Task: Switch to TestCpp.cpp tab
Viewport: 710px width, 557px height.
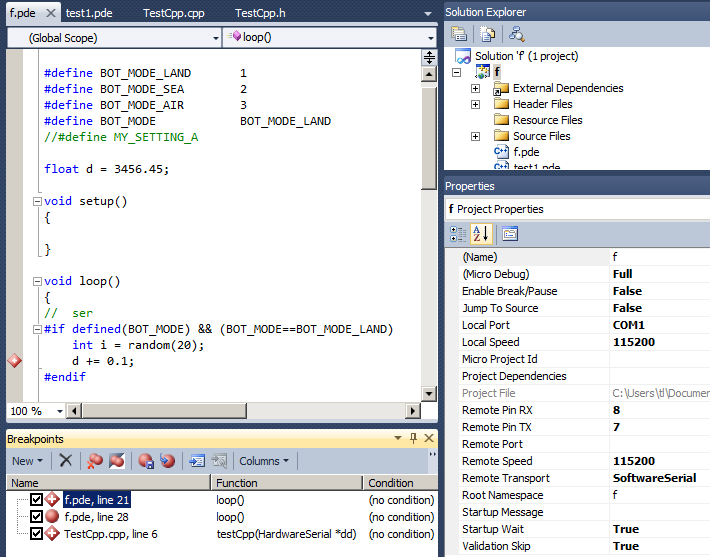Action: coord(174,13)
